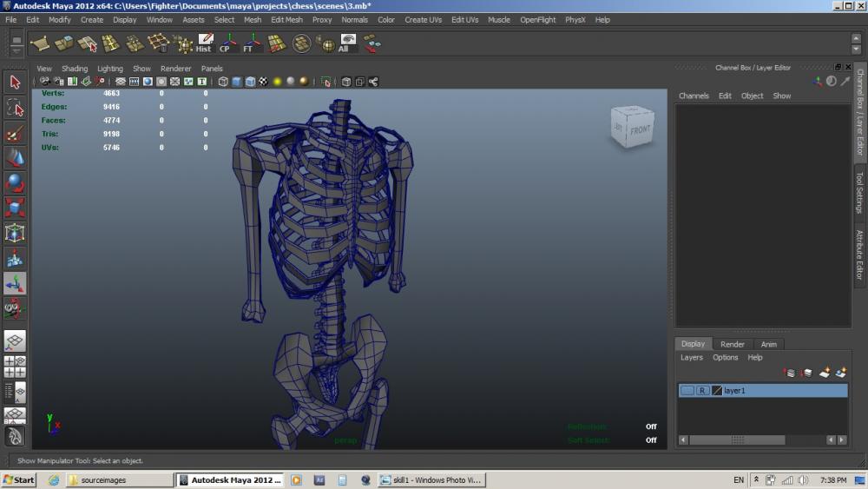Click the Windows Start button

pos(18,479)
